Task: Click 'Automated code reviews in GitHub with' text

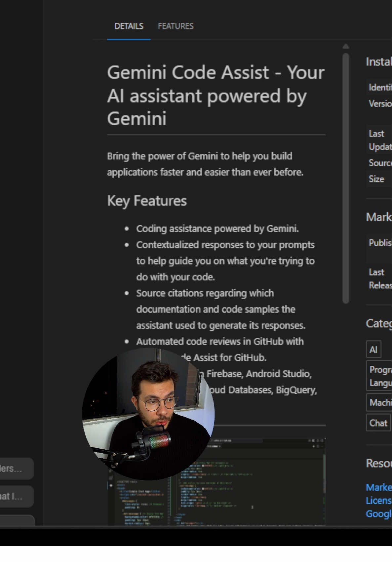Action: click(x=220, y=341)
